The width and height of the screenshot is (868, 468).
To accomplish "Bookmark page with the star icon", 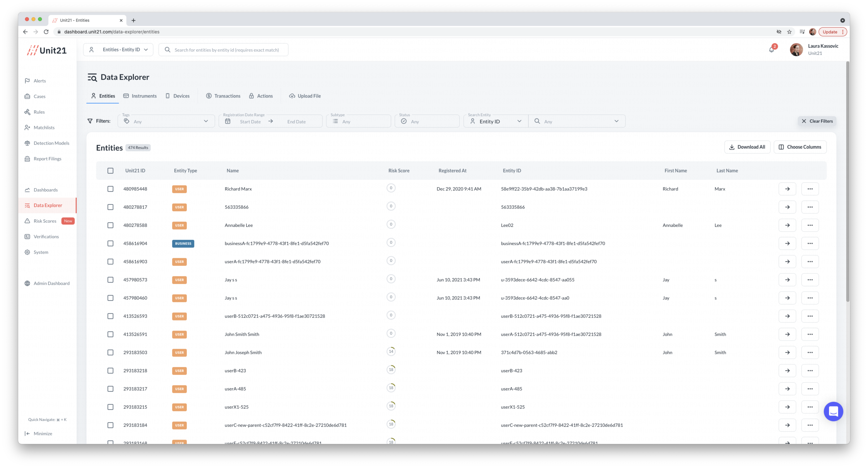I will [x=789, y=32].
